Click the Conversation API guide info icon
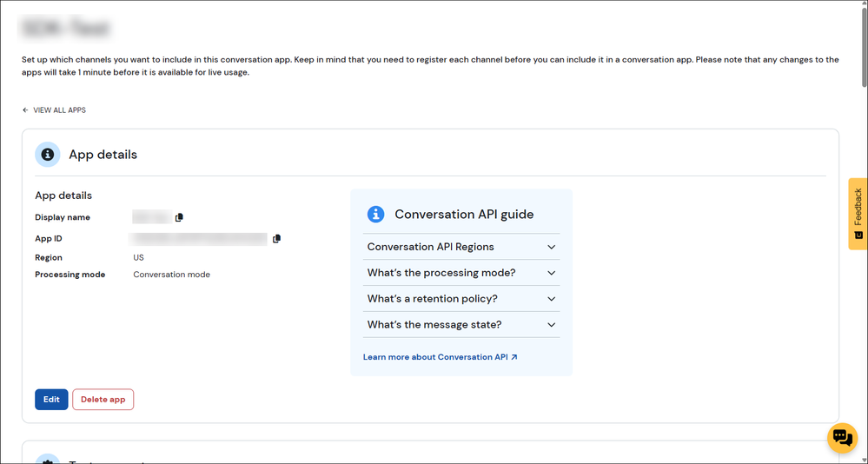This screenshot has width=868, height=464. point(375,214)
